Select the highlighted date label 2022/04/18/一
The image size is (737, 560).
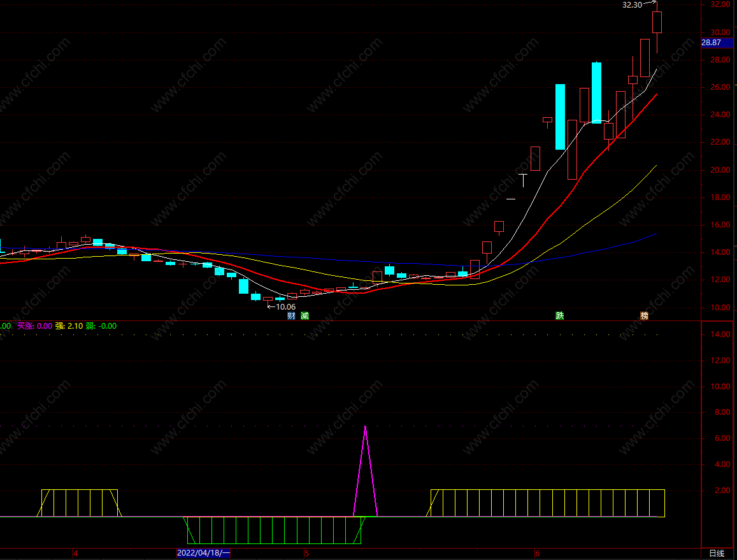click(204, 553)
